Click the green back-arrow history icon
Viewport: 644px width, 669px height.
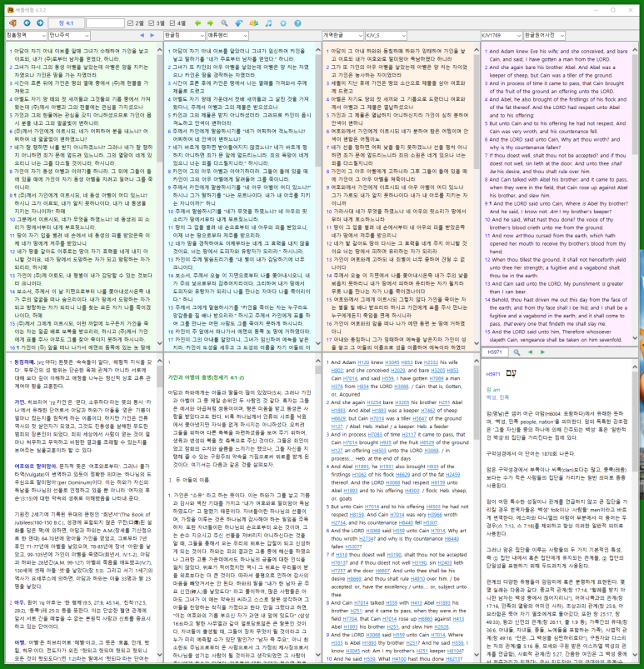pos(197,23)
